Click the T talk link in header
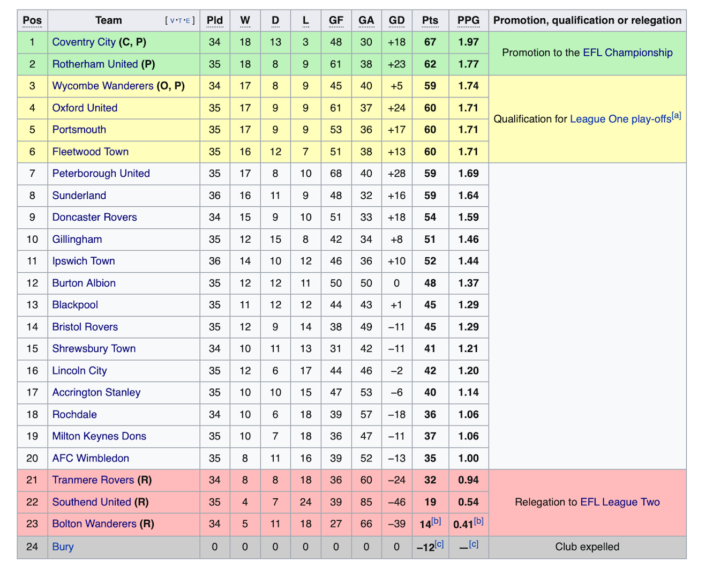This screenshot has height=568, width=728. tap(180, 21)
